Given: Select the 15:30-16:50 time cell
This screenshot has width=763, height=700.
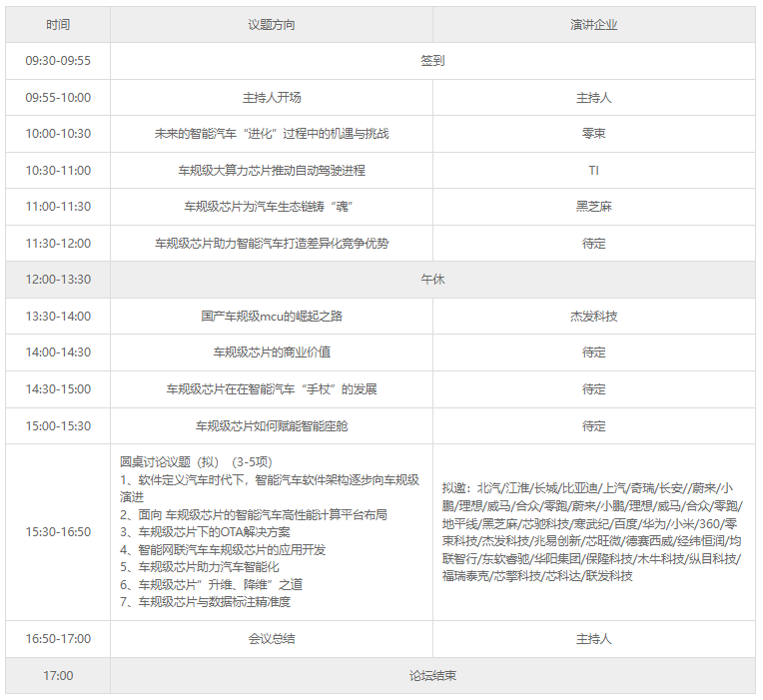Looking at the screenshot, I should point(58,532).
